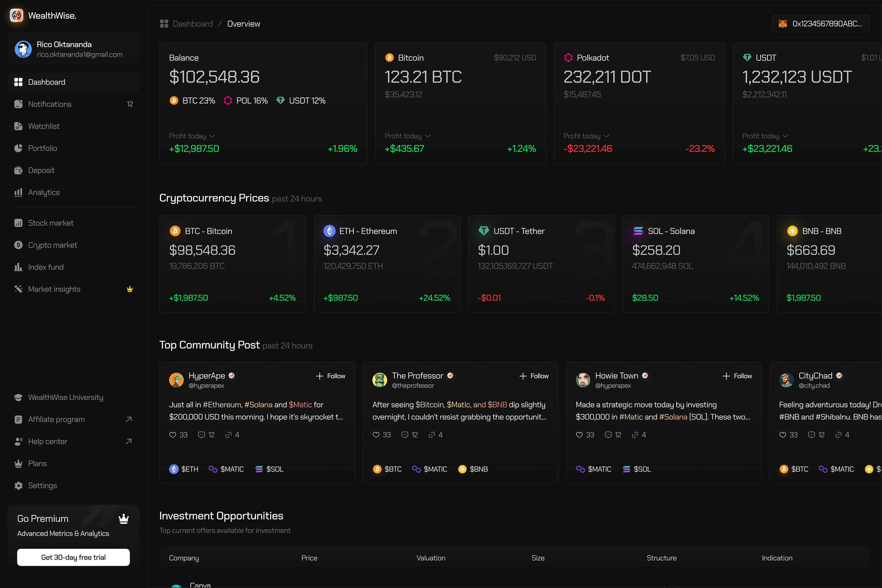Click $BNB tag on The Professor's post
Viewport: 882px width, 588px height.
click(x=473, y=469)
